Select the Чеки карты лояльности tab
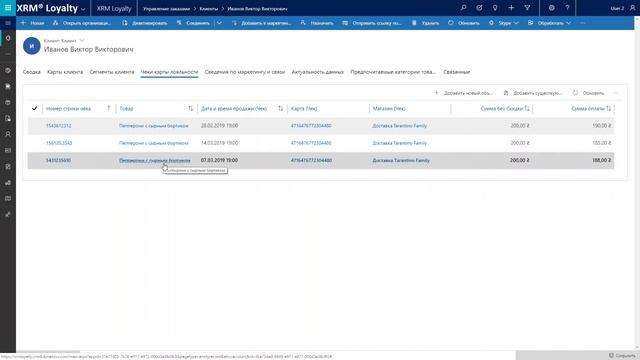Image resolution: width=640 pixels, height=360 pixels. click(169, 72)
